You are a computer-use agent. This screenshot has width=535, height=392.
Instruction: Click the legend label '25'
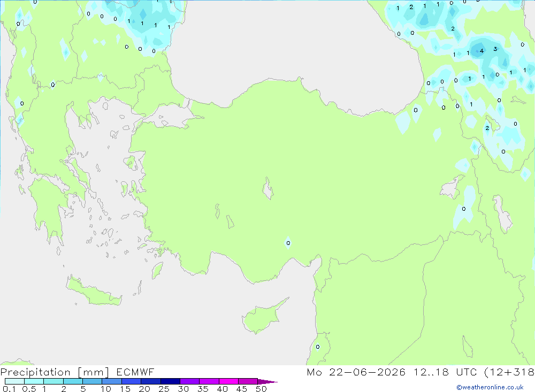coord(164,389)
